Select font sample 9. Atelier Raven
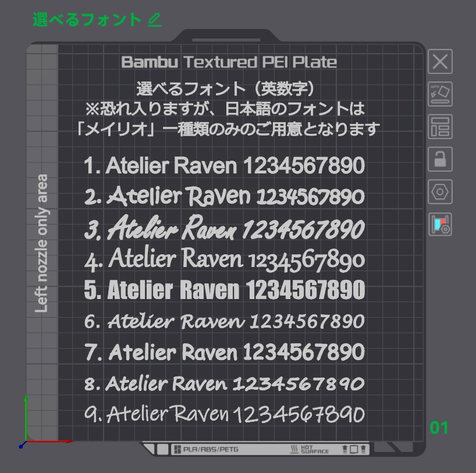This screenshot has width=476, height=473. [225, 414]
